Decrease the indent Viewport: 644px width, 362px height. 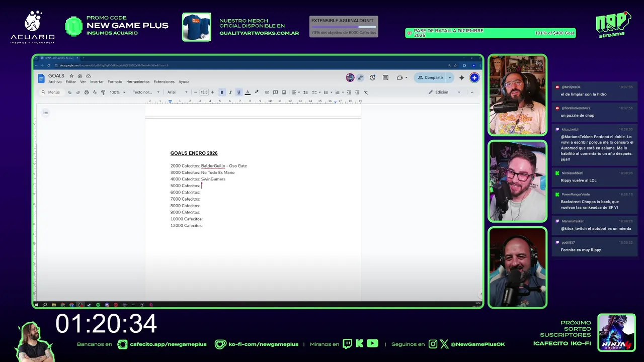tap(349, 93)
